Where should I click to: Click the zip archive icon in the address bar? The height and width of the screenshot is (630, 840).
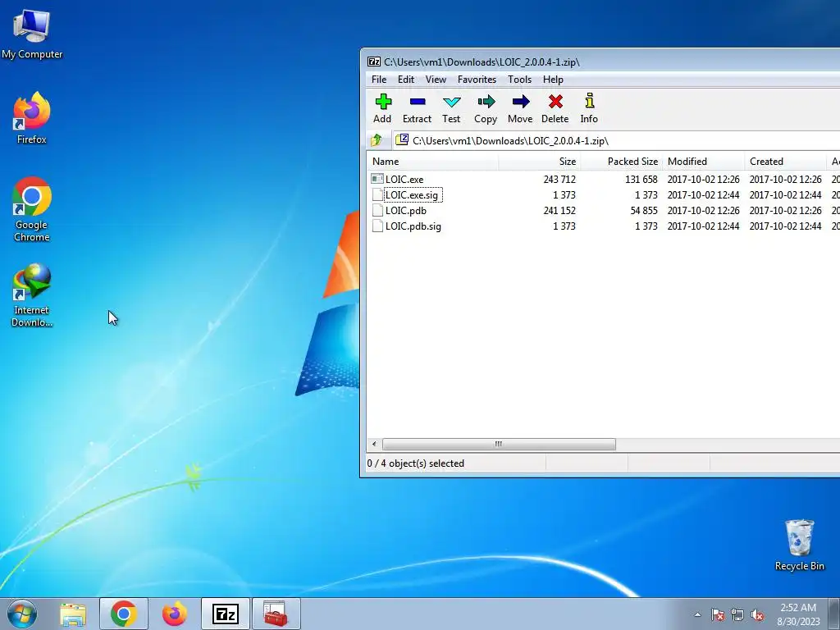[x=402, y=139]
